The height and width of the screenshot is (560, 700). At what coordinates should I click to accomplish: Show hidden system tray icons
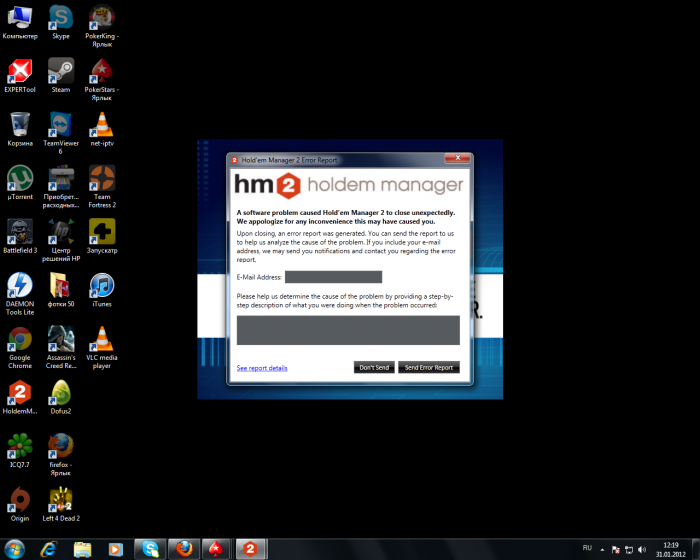coord(602,550)
